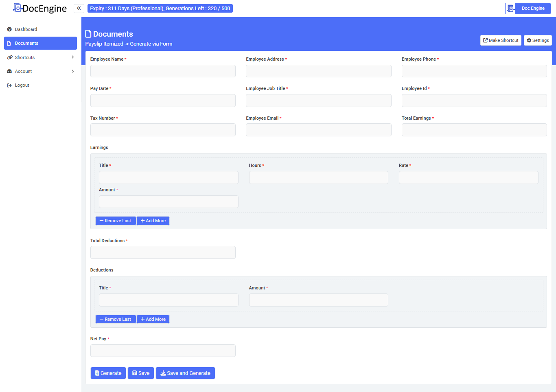
Task: Remove Last row in Deductions section
Action: point(116,319)
